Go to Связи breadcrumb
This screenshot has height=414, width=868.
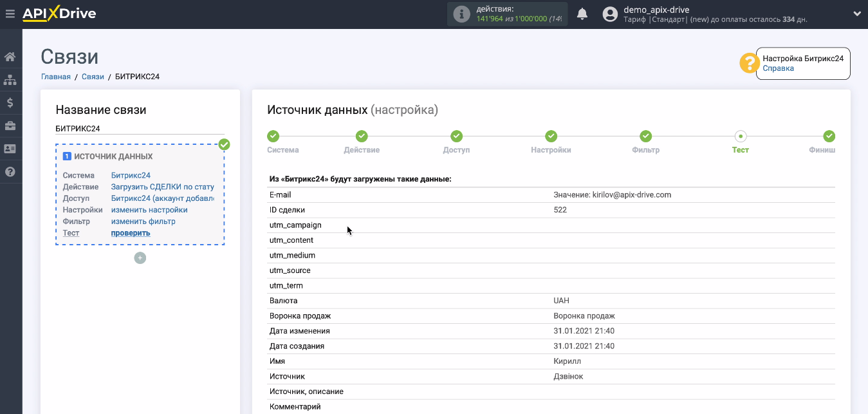pos(93,77)
